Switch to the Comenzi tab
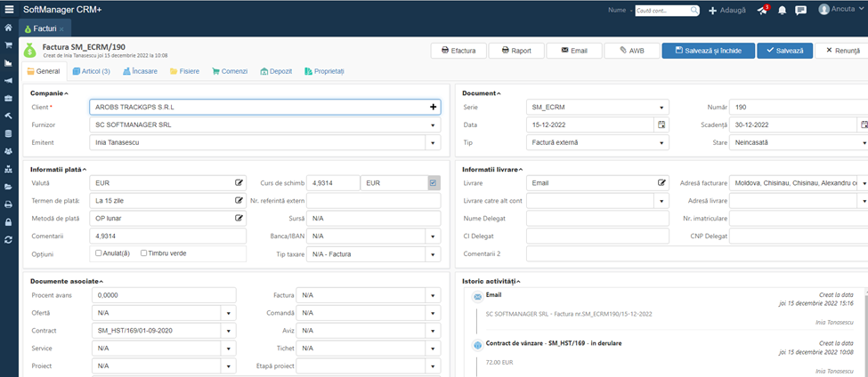This screenshot has width=868, height=377. point(229,71)
